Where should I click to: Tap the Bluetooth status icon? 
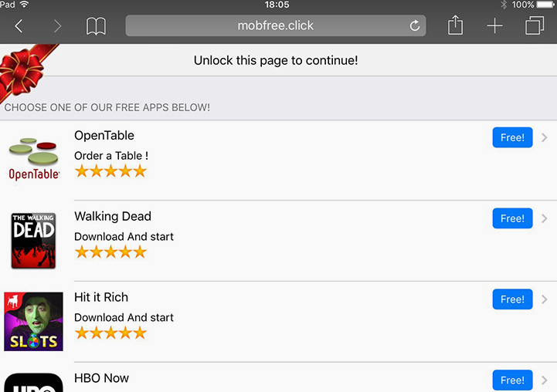(504, 5)
